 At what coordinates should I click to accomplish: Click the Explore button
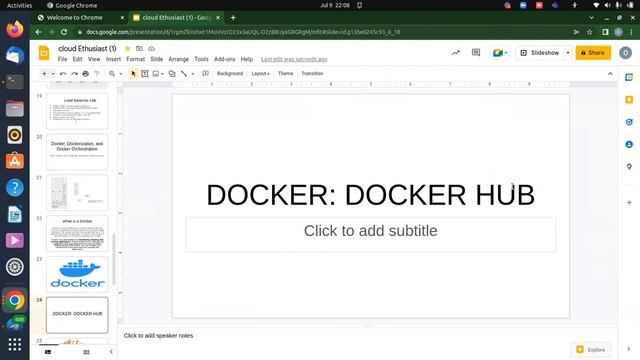click(x=591, y=350)
